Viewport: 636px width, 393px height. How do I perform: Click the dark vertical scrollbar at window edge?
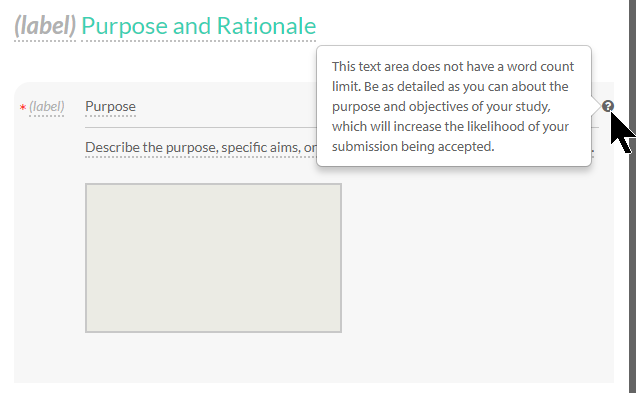632,196
